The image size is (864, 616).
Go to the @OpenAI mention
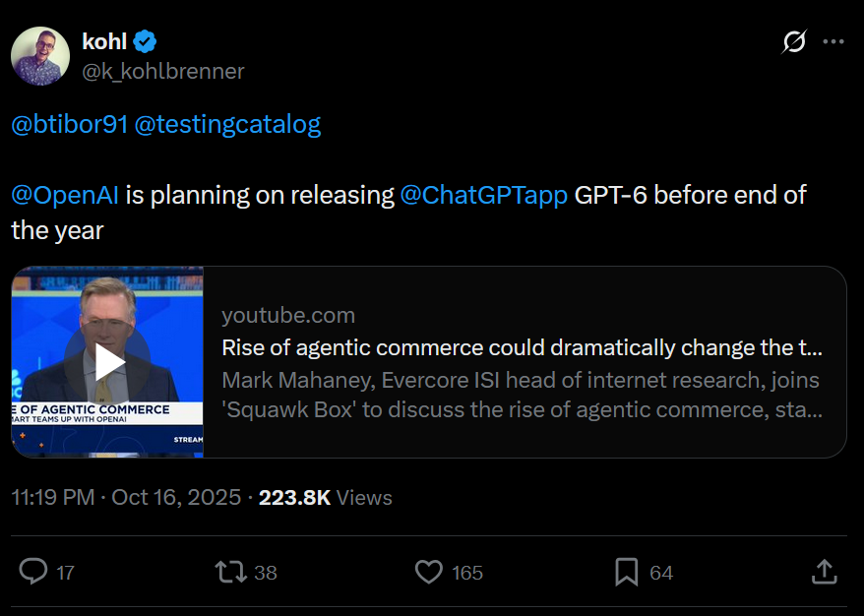tap(65, 195)
